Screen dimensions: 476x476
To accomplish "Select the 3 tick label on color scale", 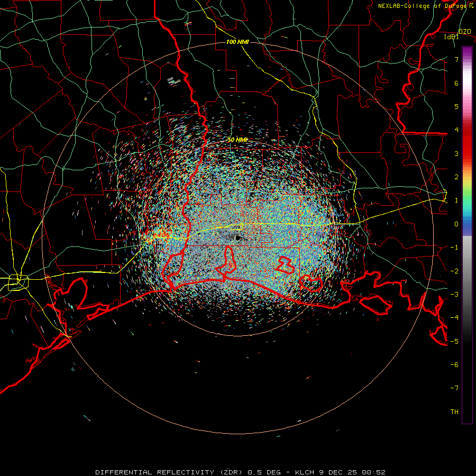I will 456,153.
